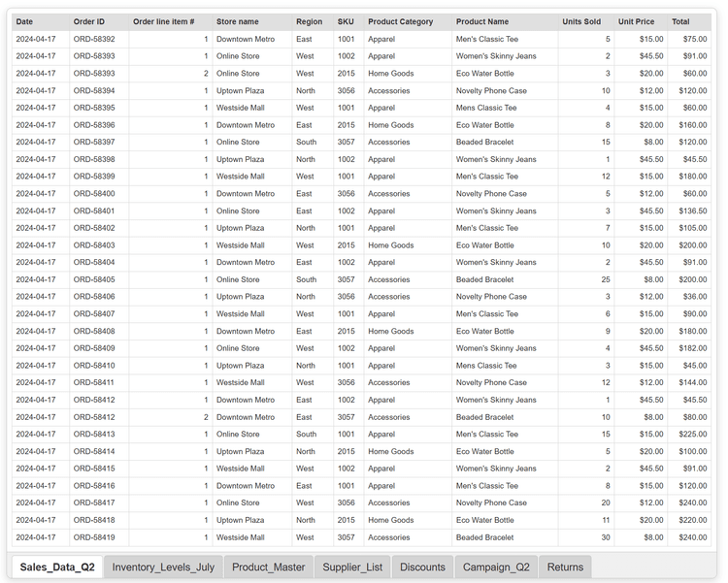Select cell ORD-58413

pyautogui.click(x=99, y=434)
